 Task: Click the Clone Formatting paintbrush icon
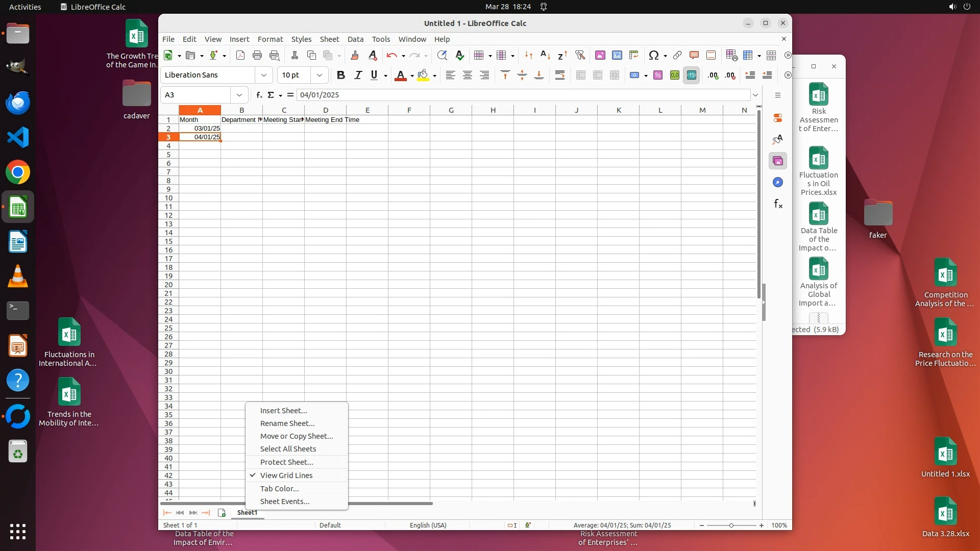click(x=355, y=55)
